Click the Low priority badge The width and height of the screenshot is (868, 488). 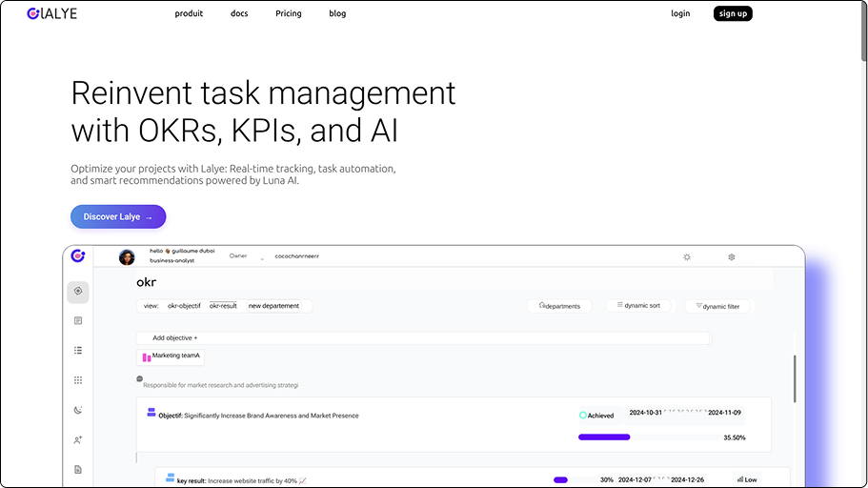pyautogui.click(x=747, y=479)
